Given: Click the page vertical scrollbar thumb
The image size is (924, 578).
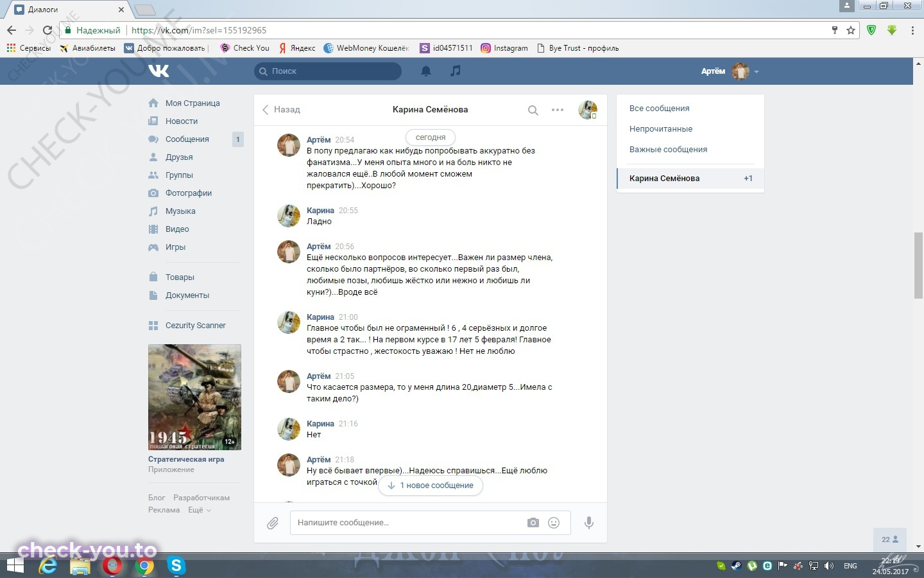Looking at the screenshot, I should tap(919, 265).
